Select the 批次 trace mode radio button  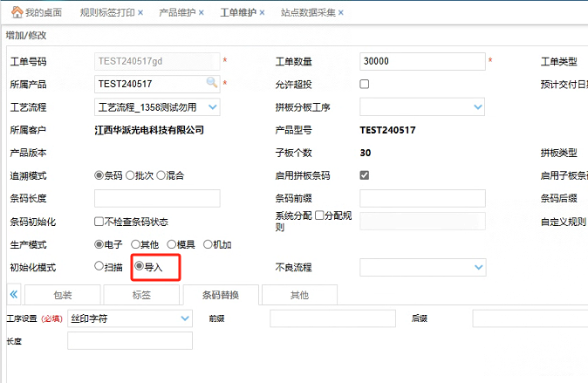tap(130, 175)
